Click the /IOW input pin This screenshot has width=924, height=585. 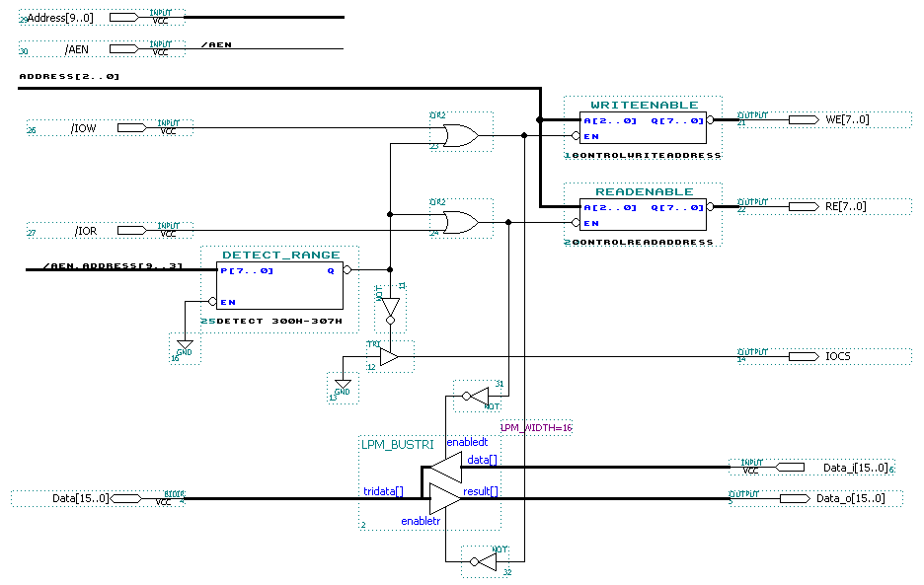coord(131,128)
